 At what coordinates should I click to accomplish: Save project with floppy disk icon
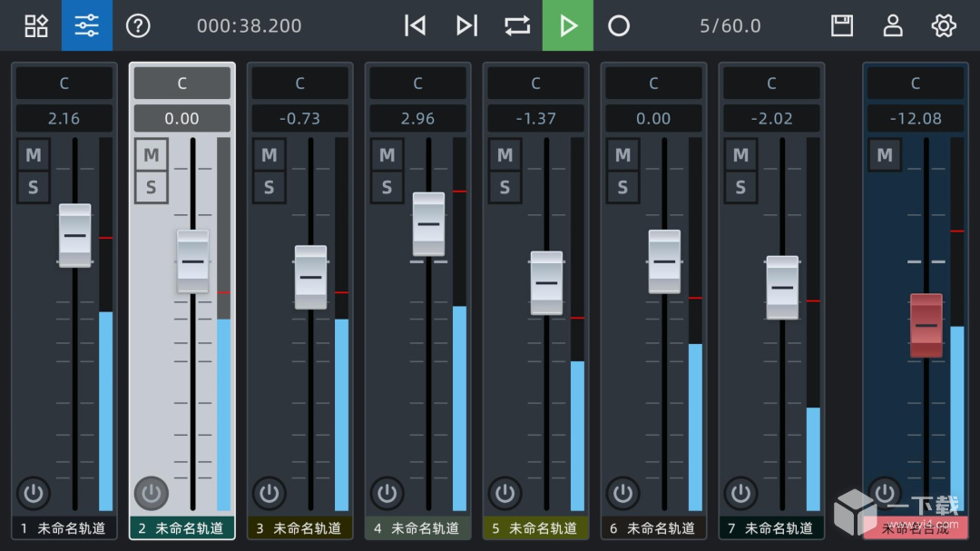(842, 25)
